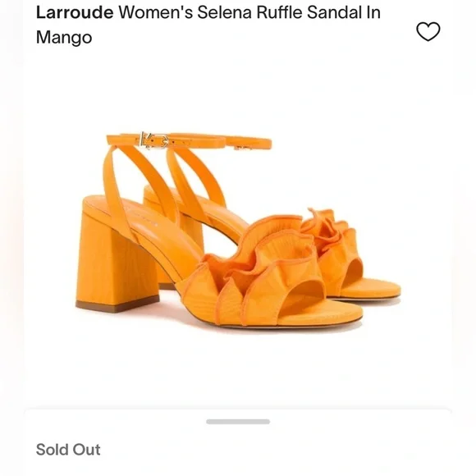
Task: Tap the heart icon to favorite item
Action: click(428, 31)
